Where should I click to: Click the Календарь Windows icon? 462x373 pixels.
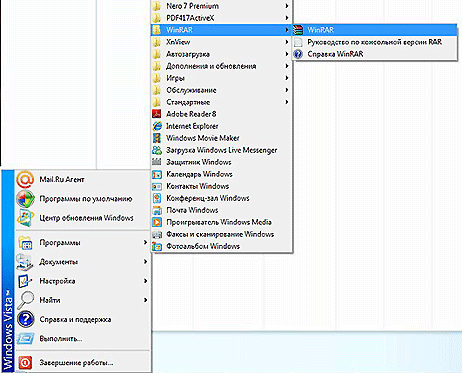[157, 174]
